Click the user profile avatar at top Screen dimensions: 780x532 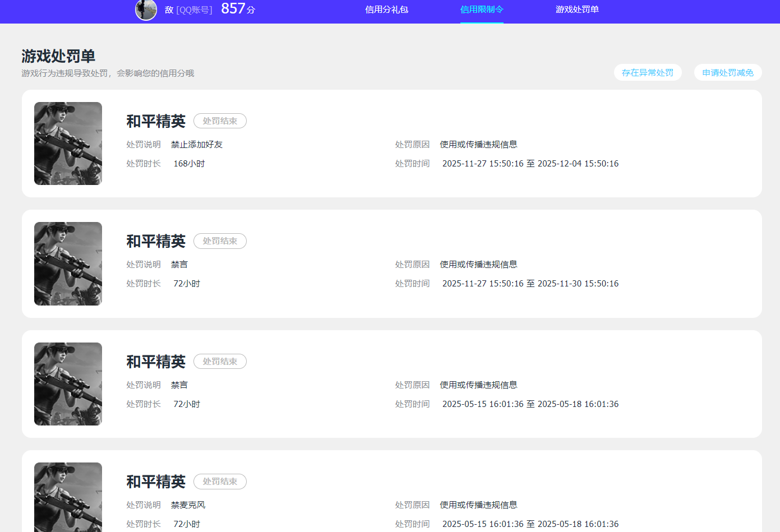146,10
